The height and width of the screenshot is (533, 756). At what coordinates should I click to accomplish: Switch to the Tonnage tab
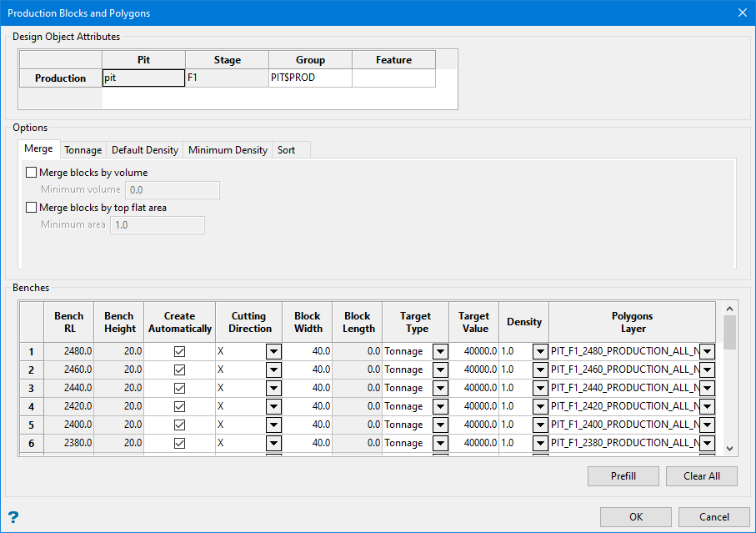83,150
